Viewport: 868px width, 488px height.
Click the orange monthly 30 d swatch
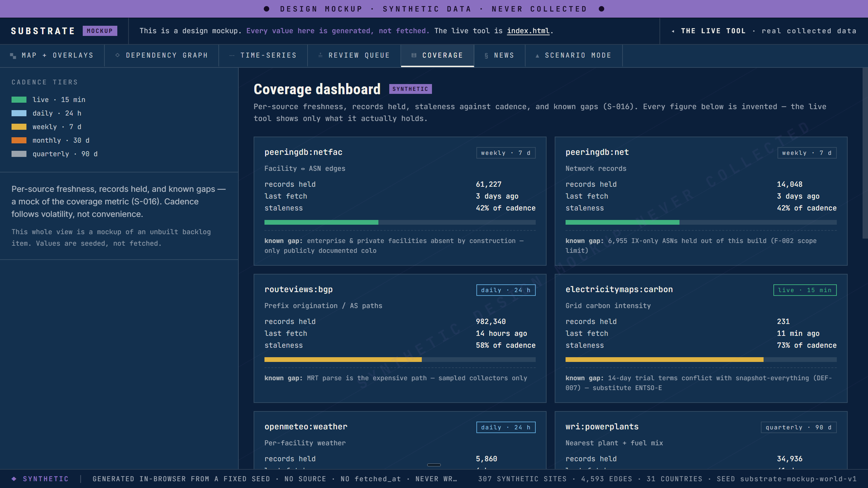pos(19,140)
